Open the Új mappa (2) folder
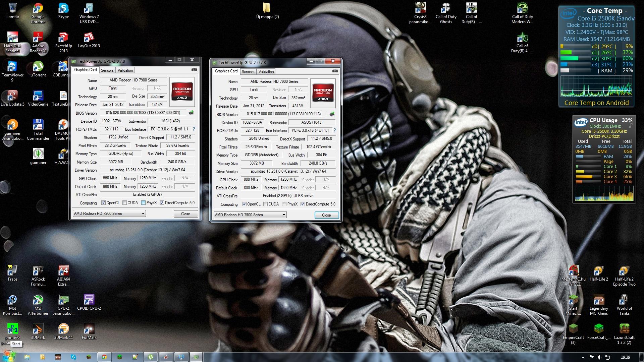This screenshot has height=362, width=644. 267,11
